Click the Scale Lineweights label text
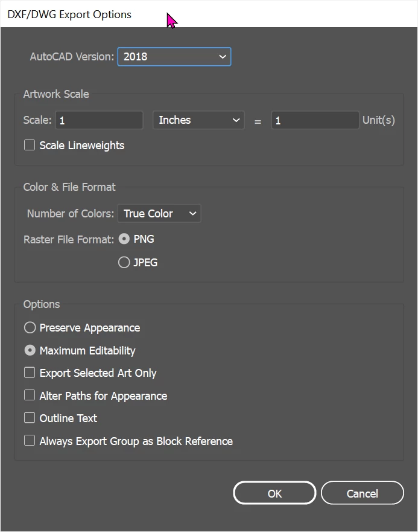This screenshot has height=532, width=418. (82, 146)
